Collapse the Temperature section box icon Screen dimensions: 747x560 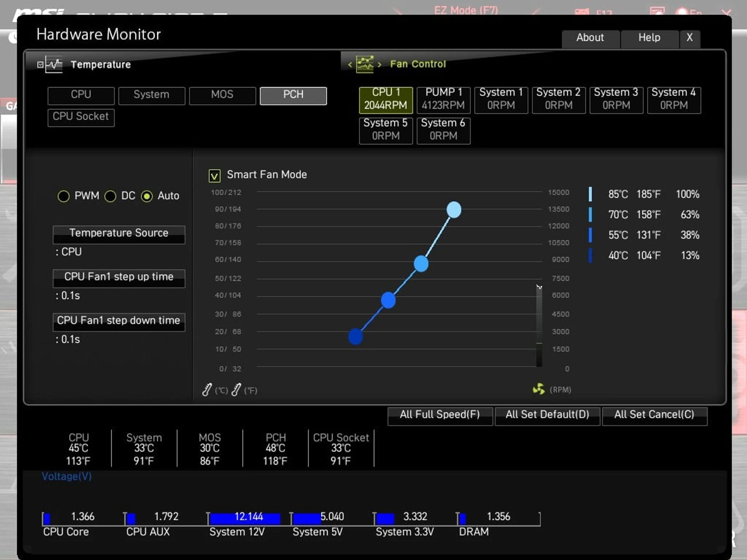[x=40, y=65]
